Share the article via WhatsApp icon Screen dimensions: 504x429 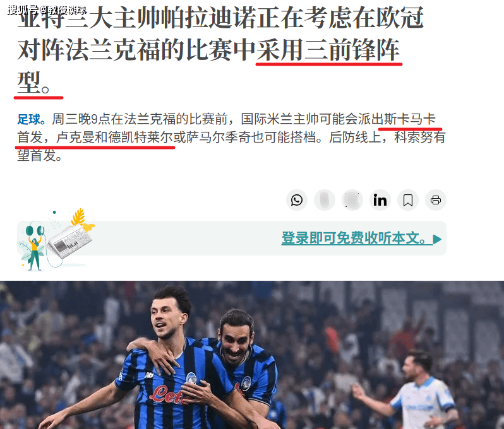[x=296, y=200]
